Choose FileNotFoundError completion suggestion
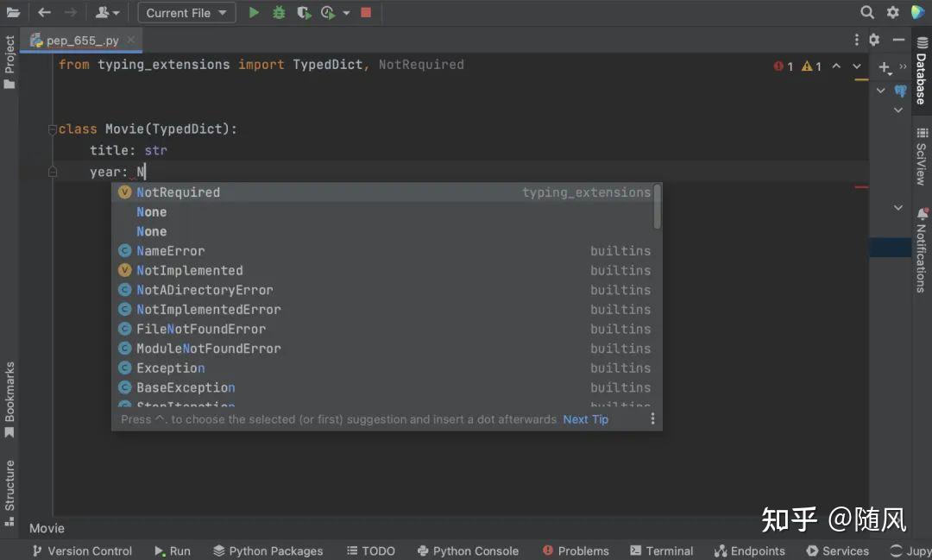 [384, 330]
